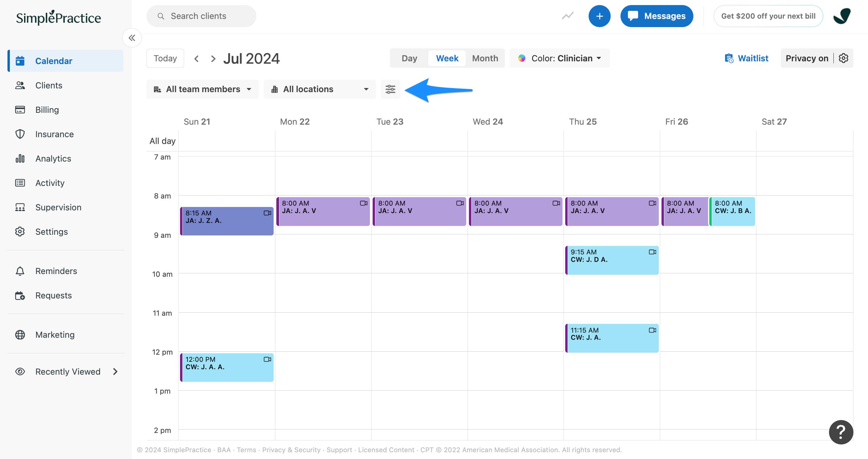The image size is (868, 459).
Task: Click the video icon on Tuesday 8:00 AM appointment
Action: click(460, 203)
